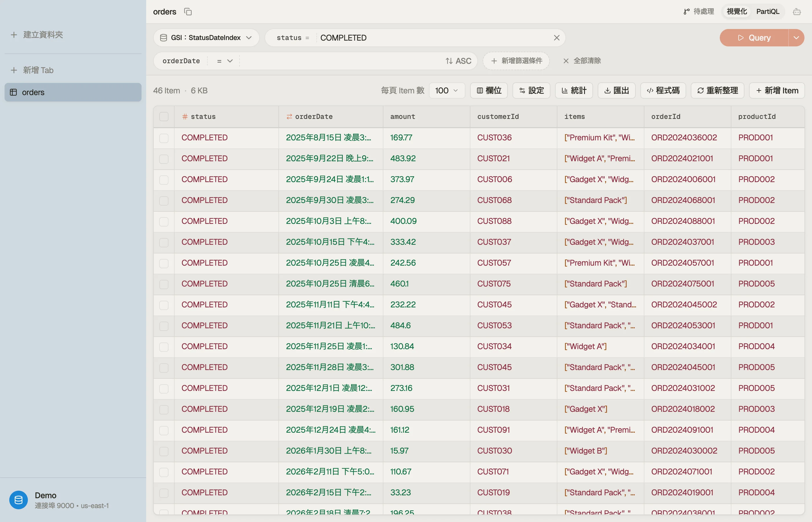Check the row for ORD2024006001
Screen dimensions: 812x522
coord(164,180)
